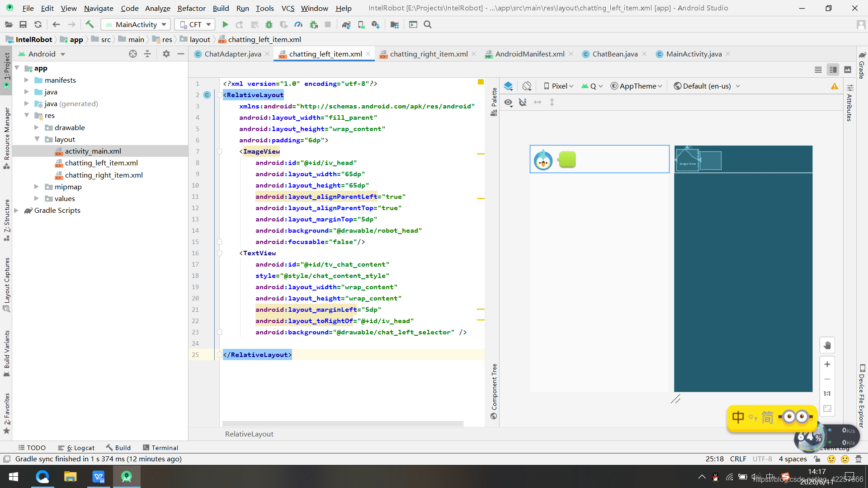Image resolution: width=868 pixels, height=488 pixels.
Task: Open chatting_right_item.xml in project tree
Action: click(104, 175)
